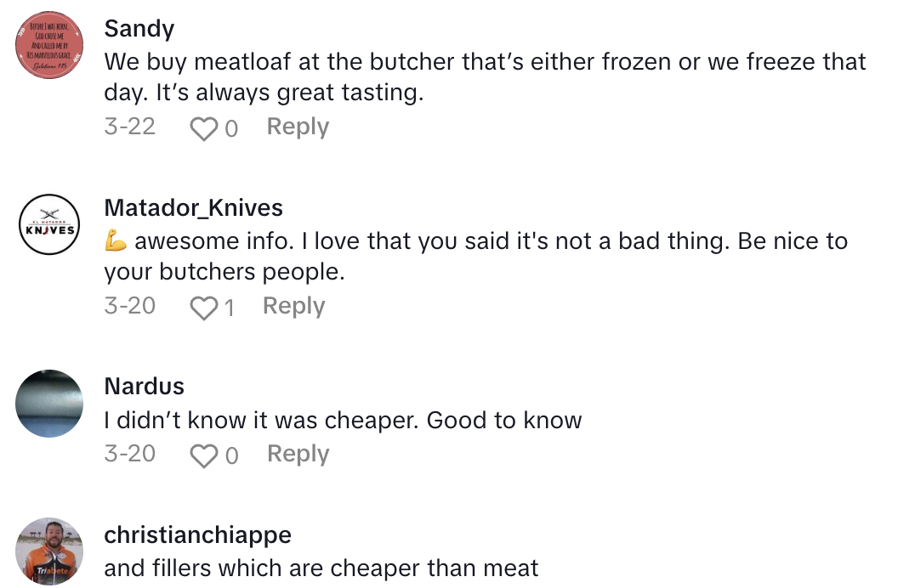Image resolution: width=915 pixels, height=588 pixels.
Task: Like Sandy's meatloaf comment
Action: click(204, 129)
